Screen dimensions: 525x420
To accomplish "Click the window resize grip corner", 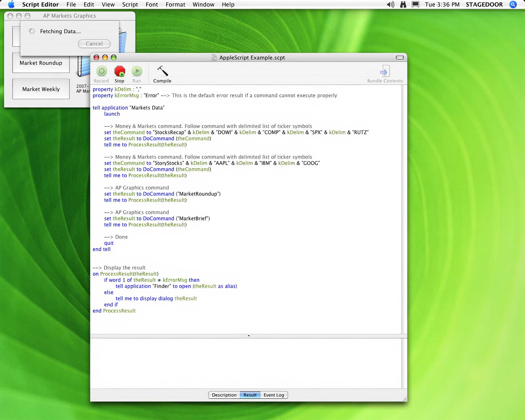I will tap(405, 399).
